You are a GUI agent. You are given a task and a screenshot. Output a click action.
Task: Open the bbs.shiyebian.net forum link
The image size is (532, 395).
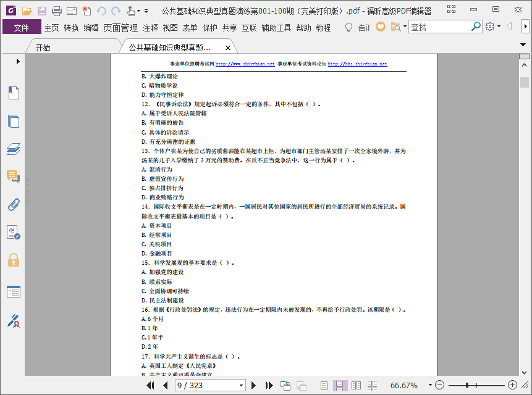[357, 64]
